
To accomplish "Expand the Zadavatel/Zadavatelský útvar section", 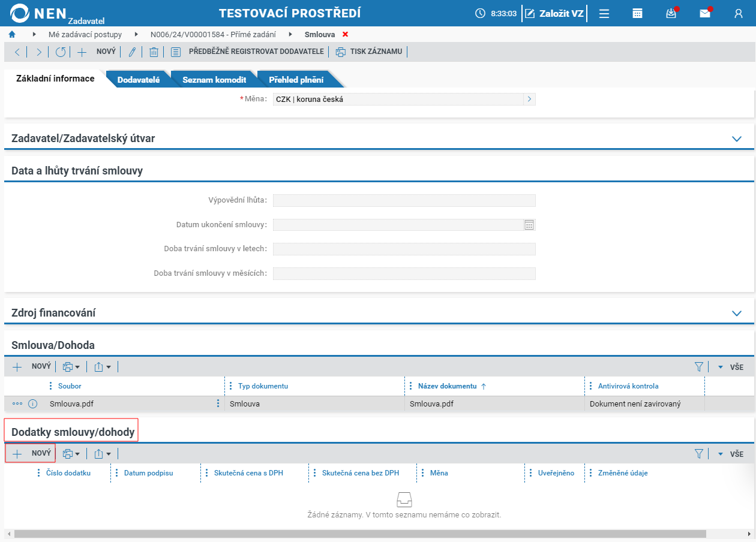I will (x=737, y=138).
